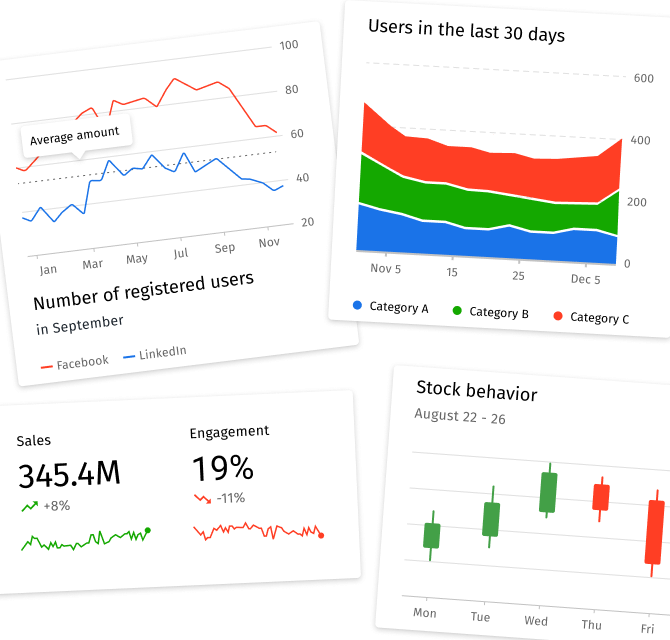Select the Thursday red candlestick
This screenshot has width=670, height=640.
click(601, 498)
